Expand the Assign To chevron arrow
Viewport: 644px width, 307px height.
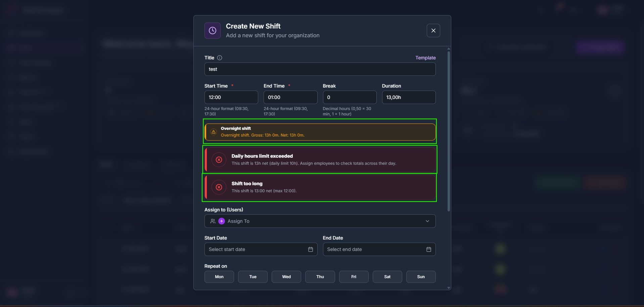[427, 221]
